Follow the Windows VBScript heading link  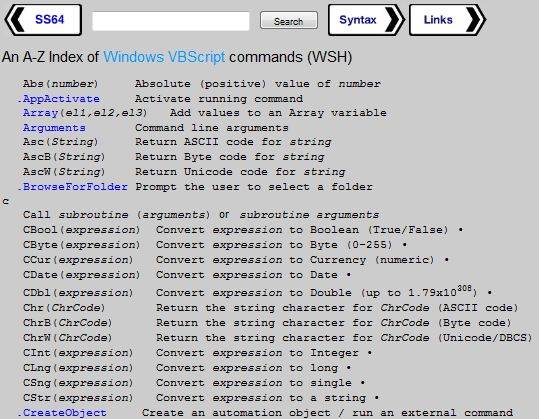pyautogui.click(x=164, y=57)
